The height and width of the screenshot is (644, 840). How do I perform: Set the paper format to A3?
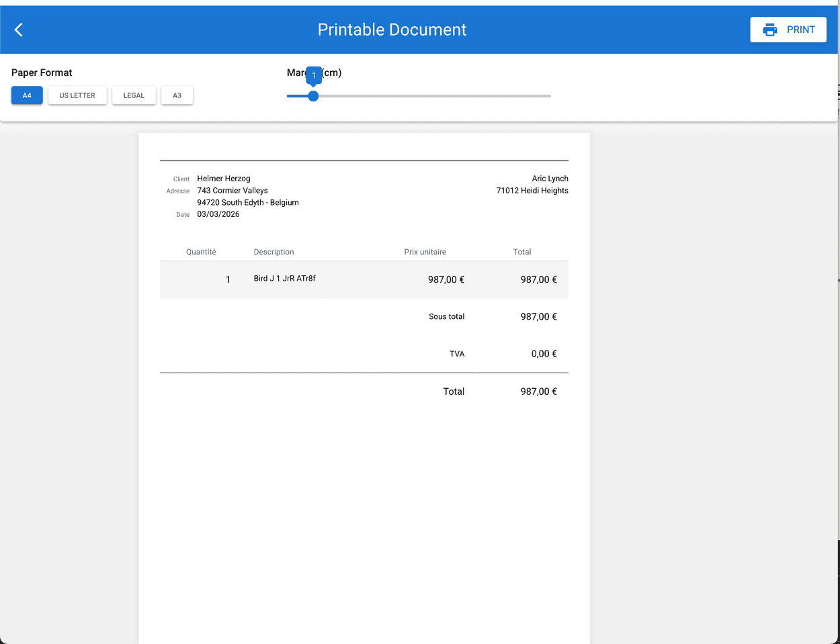(x=177, y=95)
